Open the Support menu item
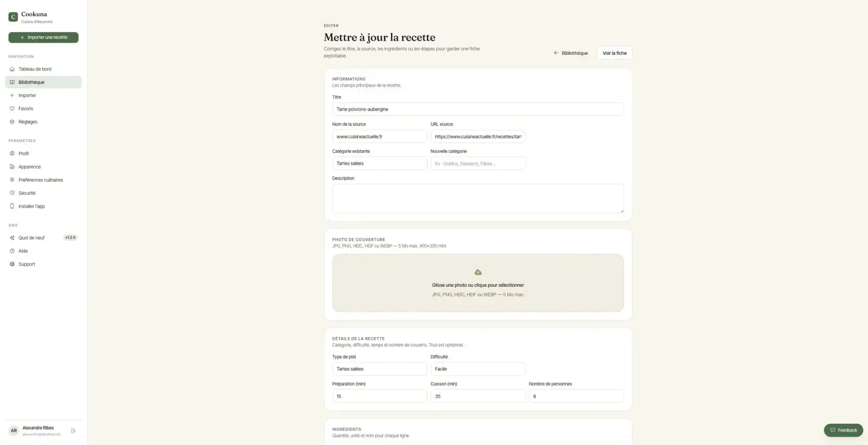 point(43,265)
